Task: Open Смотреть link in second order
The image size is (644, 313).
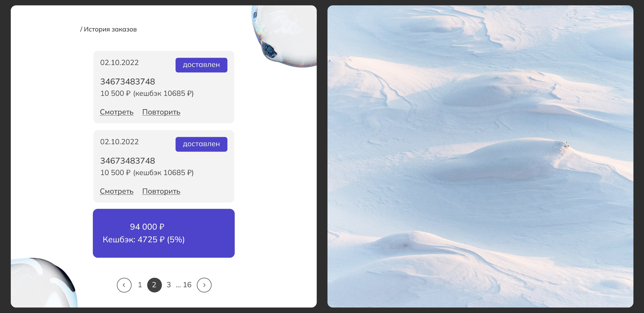Action: coord(116,191)
